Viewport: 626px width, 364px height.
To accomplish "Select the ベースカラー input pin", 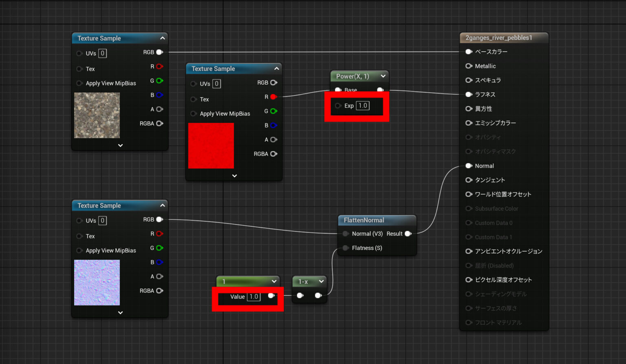I will [x=469, y=52].
